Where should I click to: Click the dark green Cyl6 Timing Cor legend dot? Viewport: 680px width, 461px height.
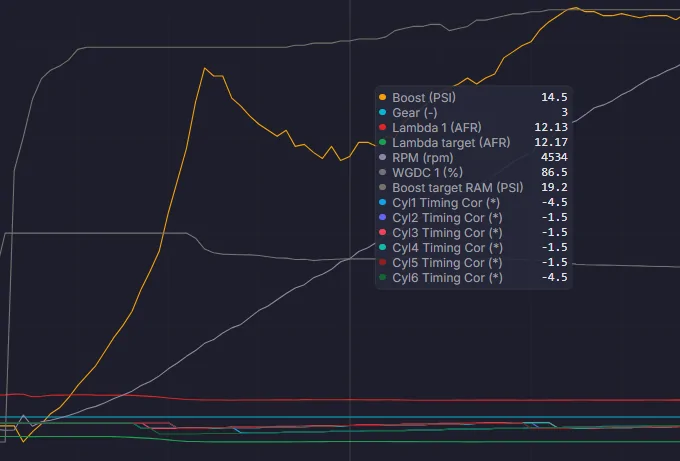382,277
